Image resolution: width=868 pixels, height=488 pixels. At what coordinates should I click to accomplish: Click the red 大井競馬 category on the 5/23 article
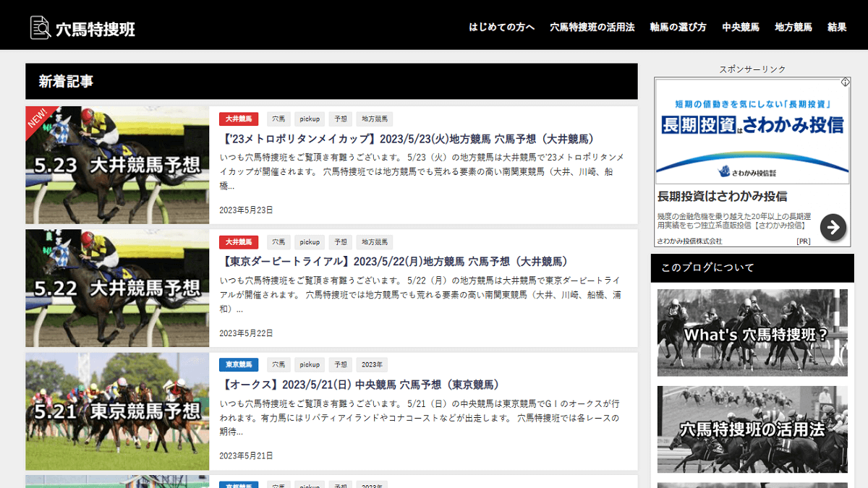click(x=239, y=119)
